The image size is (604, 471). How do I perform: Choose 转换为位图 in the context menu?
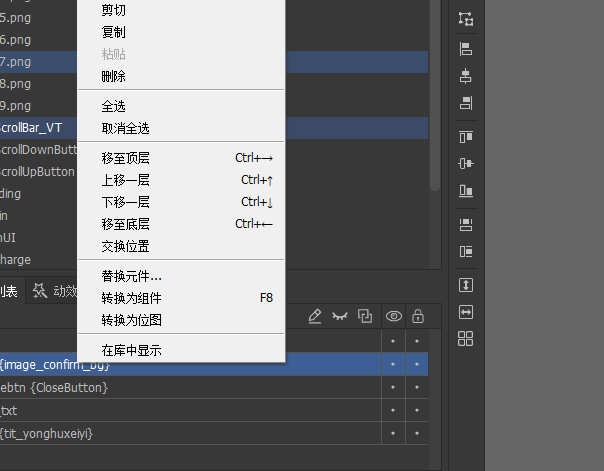point(181,320)
